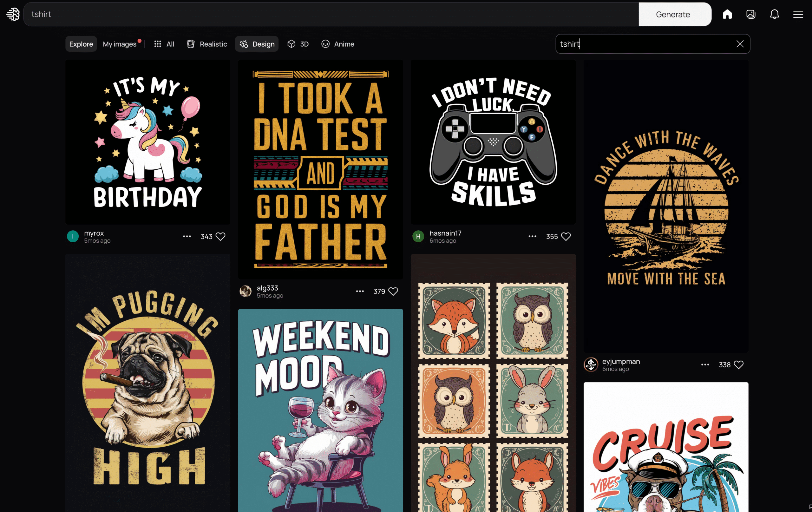This screenshot has width=812, height=512.
Task: Click the app logo icon
Action: [13, 14]
